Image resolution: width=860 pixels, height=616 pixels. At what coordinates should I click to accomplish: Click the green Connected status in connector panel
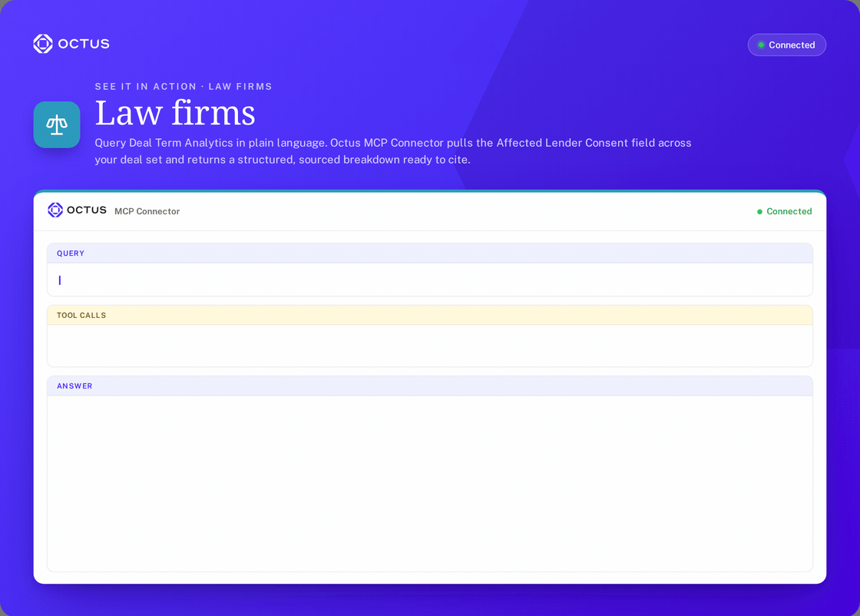[x=784, y=211]
